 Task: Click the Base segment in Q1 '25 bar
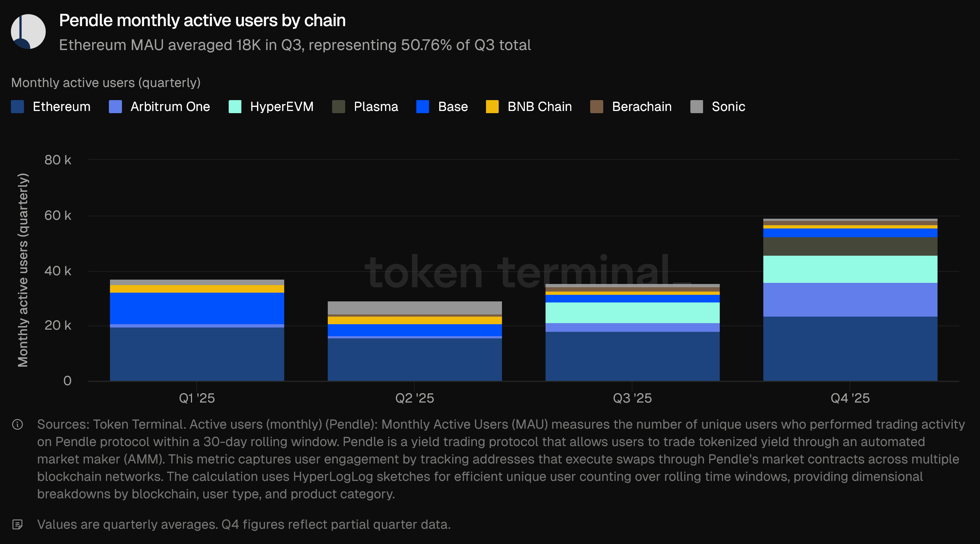pos(197,308)
